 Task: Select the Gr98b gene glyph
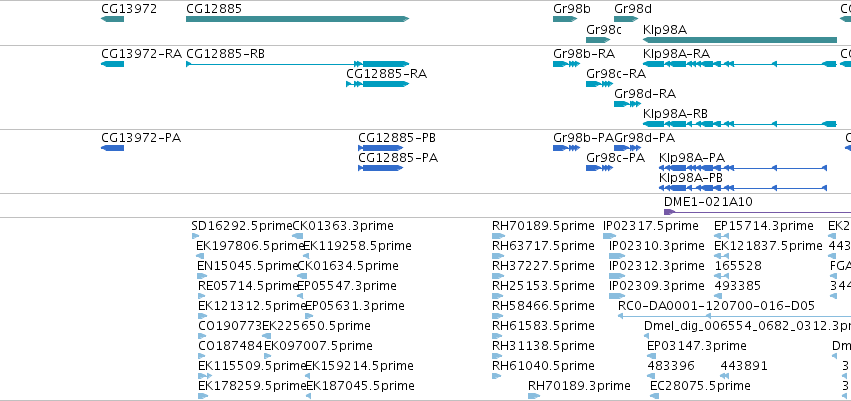tap(565, 19)
